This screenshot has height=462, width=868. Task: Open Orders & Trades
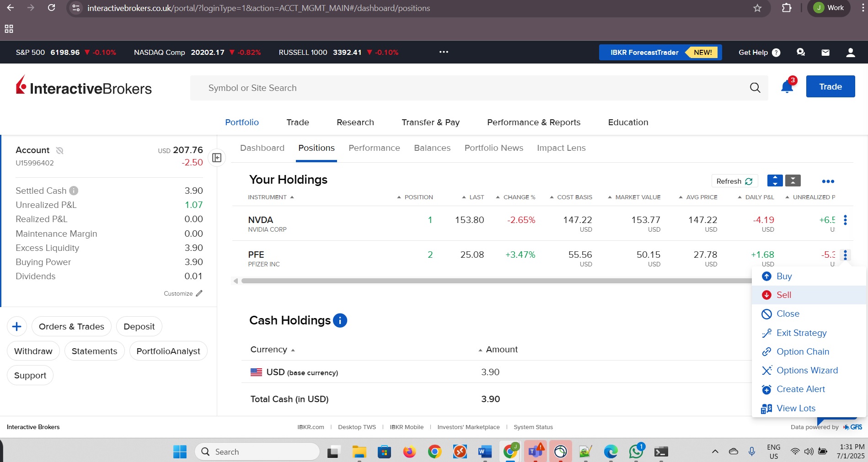[x=71, y=326]
